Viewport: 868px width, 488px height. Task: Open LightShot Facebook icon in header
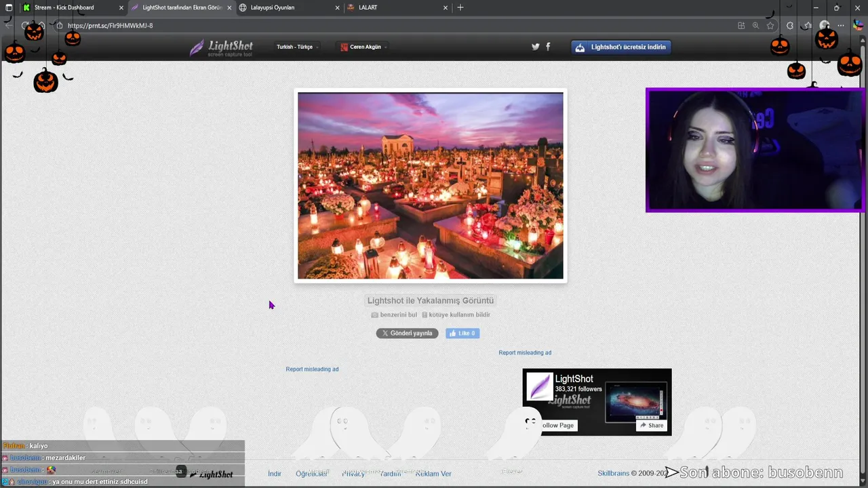pos(548,47)
